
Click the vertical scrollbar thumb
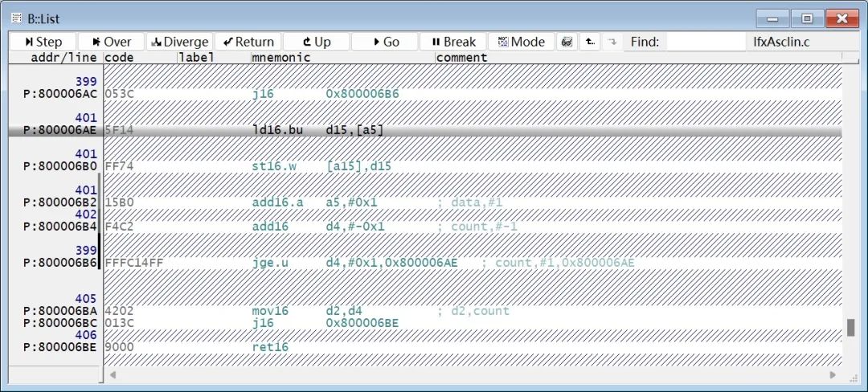click(x=851, y=327)
